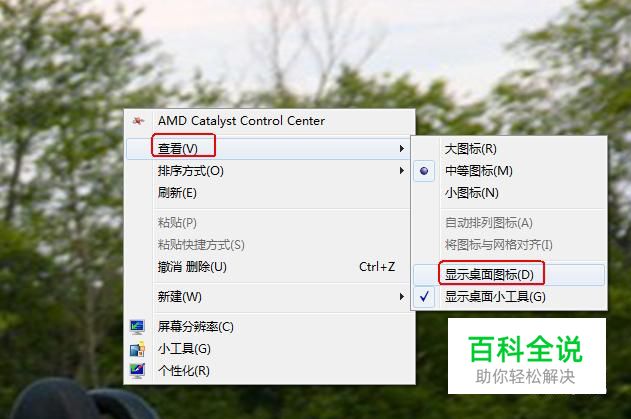Open 小工具(G) menu entry
The width and height of the screenshot is (631, 419).
(x=184, y=349)
